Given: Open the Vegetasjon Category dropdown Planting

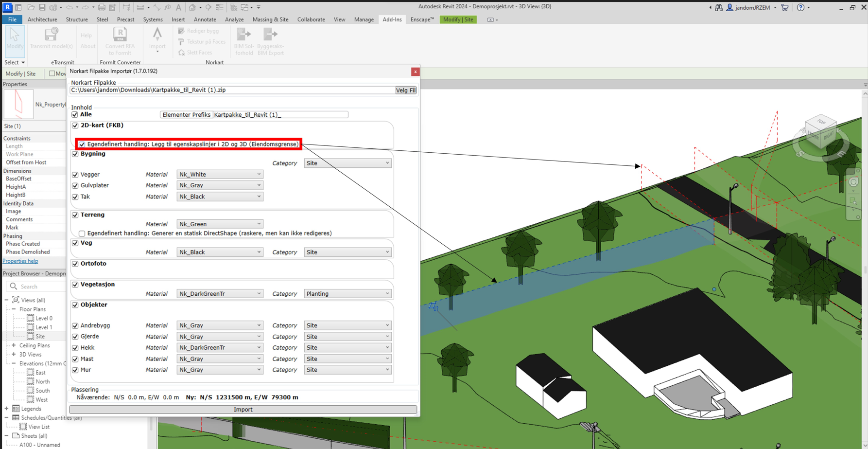Looking at the screenshot, I should click(347, 294).
